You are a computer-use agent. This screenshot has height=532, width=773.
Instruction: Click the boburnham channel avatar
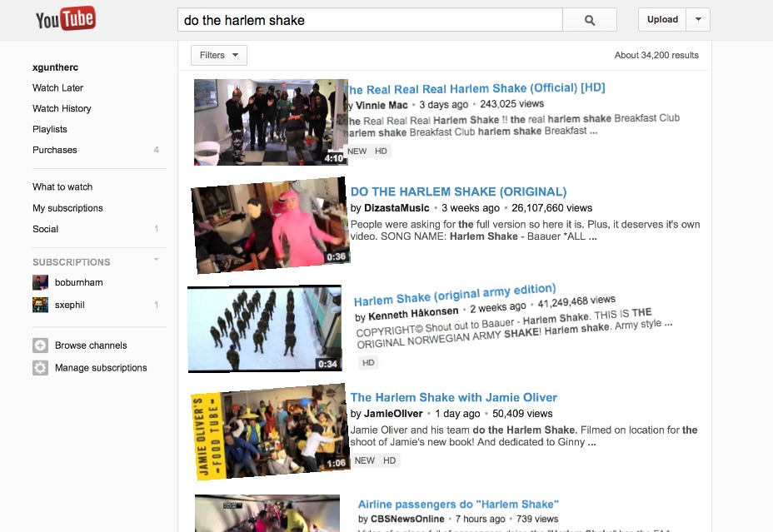[x=41, y=282]
